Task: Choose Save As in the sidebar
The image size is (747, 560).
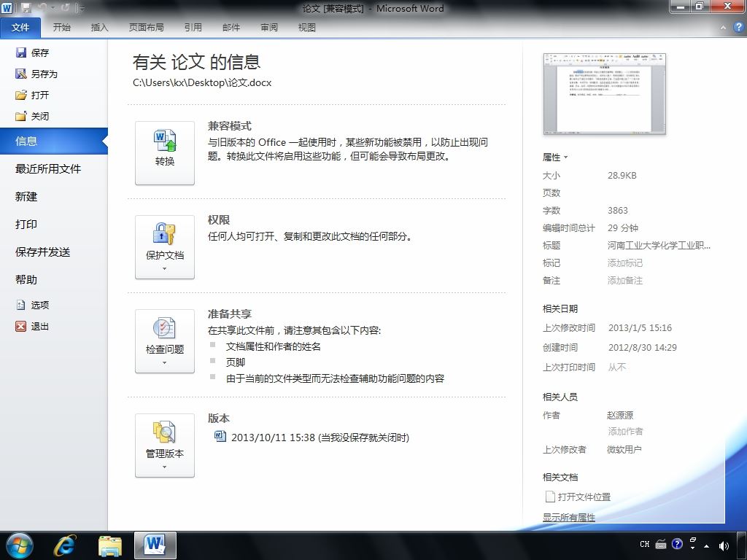Action: pyautogui.click(x=36, y=74)
